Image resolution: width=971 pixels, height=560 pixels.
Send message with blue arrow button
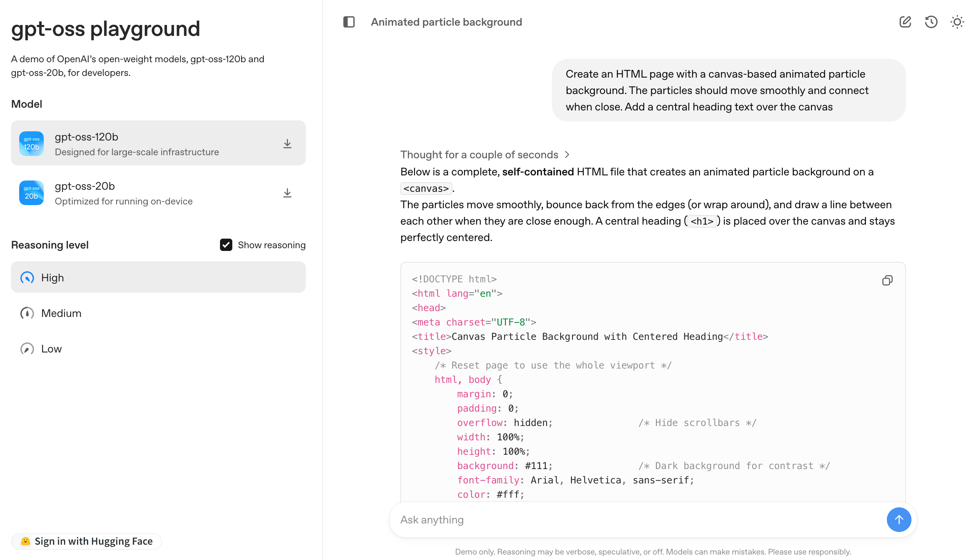coord(898,520)
